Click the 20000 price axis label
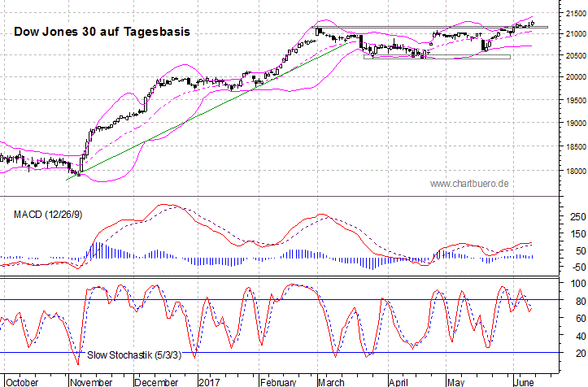Viewport: 588px width, 387px height. [x=575, y=77]
